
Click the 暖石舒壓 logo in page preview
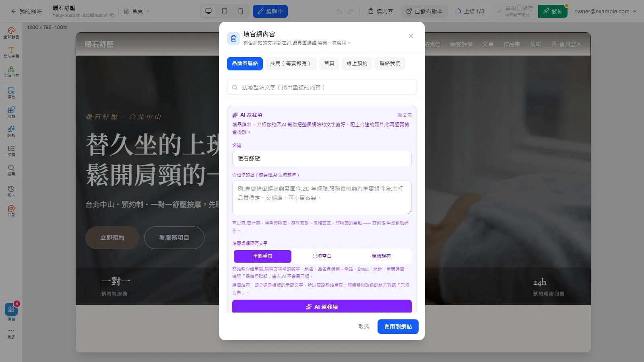coord(99,45)
